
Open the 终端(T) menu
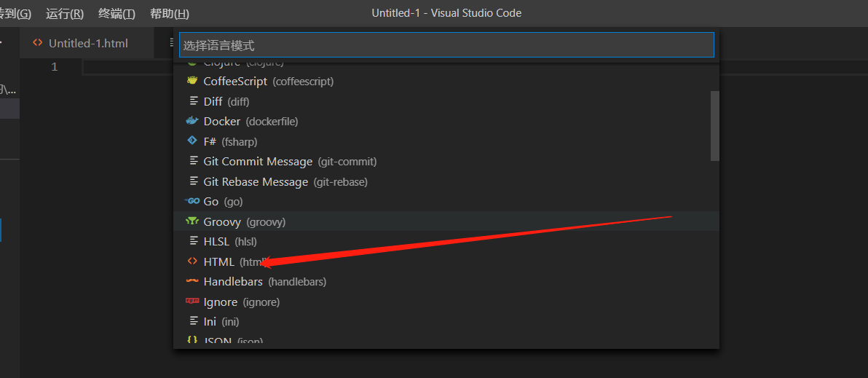tap(117, 13)
